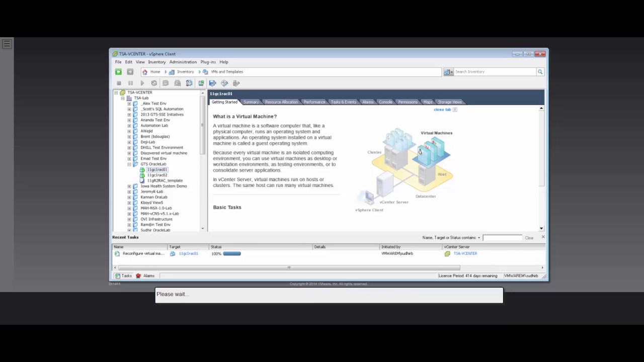The height and width of the screenshot is (362, 644).
Task: Click the 11gc1rac01 target link in Recent Tasks
Action: click(188, 254)
